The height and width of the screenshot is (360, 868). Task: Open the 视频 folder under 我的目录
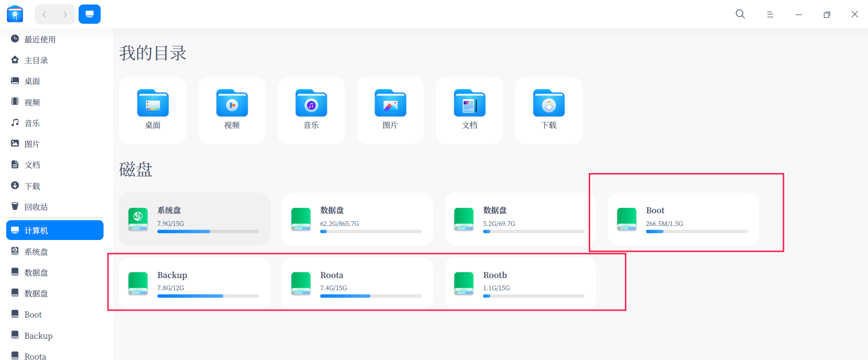[232, 110]
